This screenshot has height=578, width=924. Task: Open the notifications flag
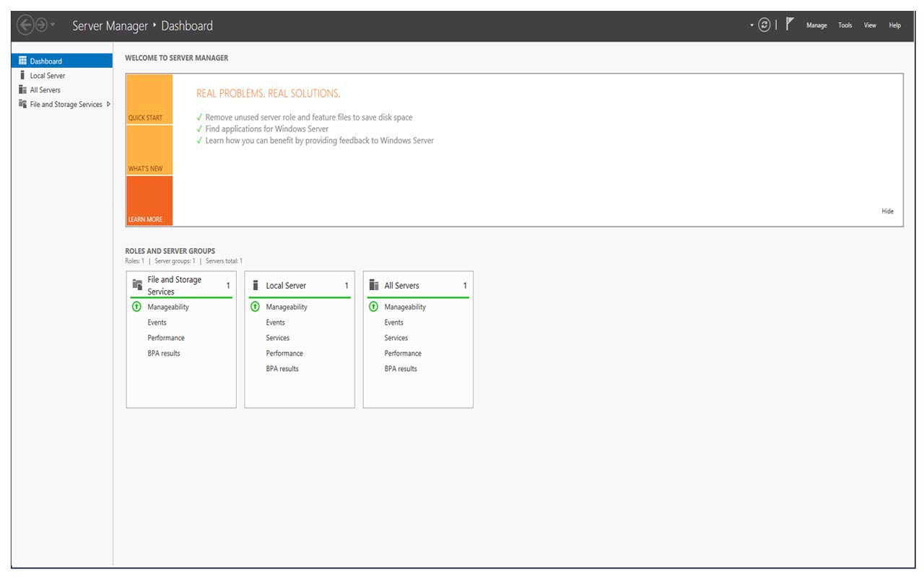[x=790, y=25]
